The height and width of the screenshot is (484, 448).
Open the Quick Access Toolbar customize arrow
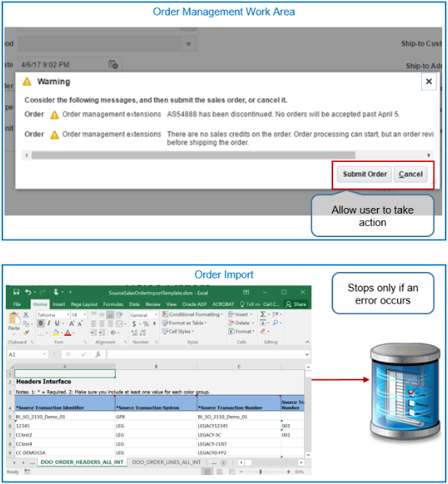[70, 292]
